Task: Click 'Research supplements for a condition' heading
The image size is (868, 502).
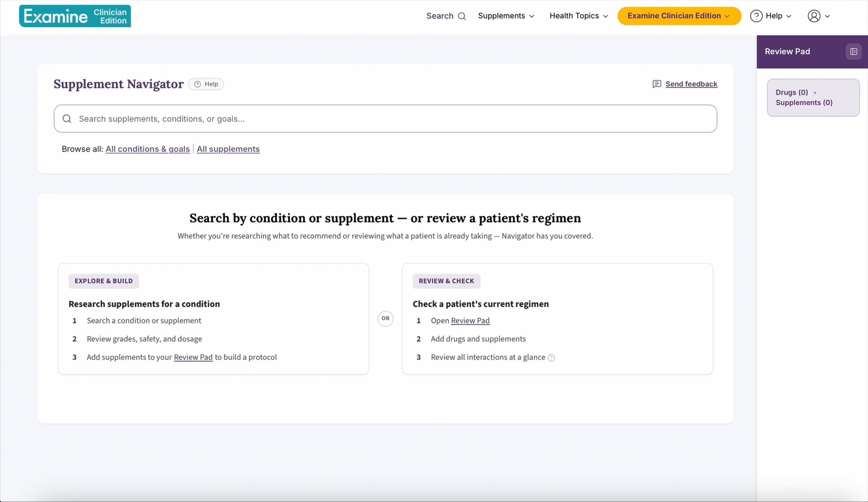Action: pos(144,304)
